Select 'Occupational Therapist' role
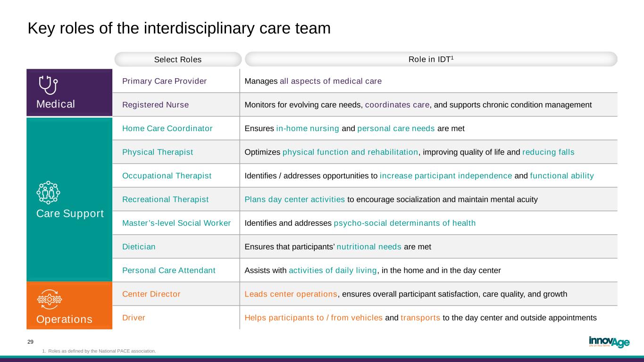 167,175
